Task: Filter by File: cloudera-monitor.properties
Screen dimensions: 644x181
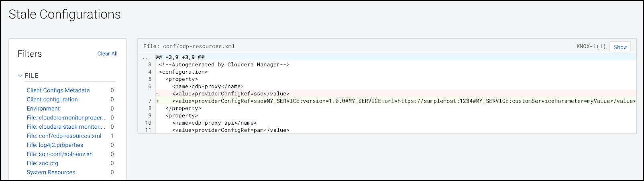Action: [67, 118]
